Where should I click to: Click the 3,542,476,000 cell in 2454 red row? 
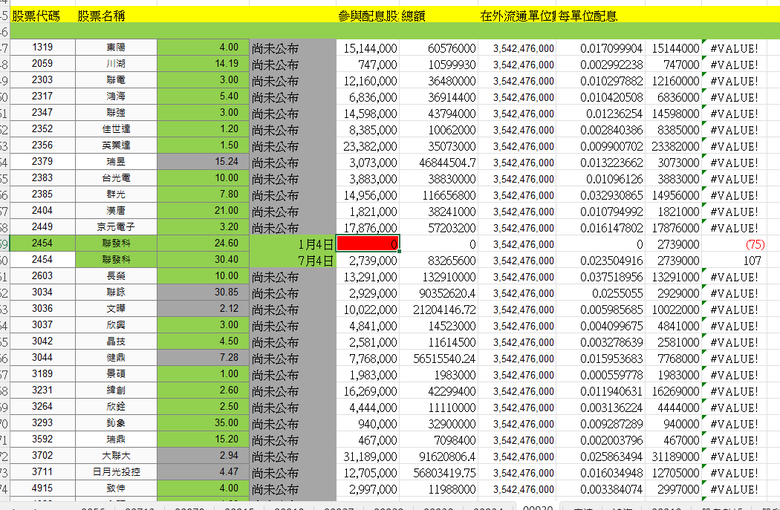[517, 244]
